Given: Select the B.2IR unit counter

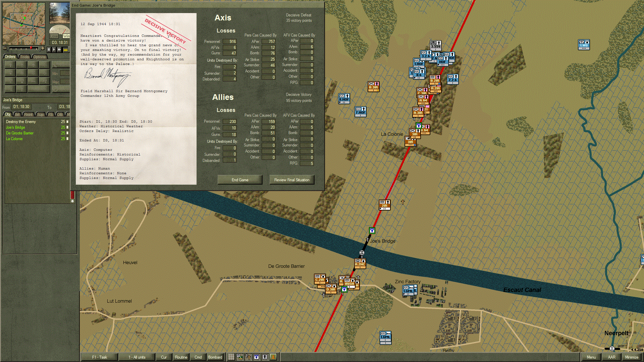Looking at the screenshot, I should coord(435,79).
